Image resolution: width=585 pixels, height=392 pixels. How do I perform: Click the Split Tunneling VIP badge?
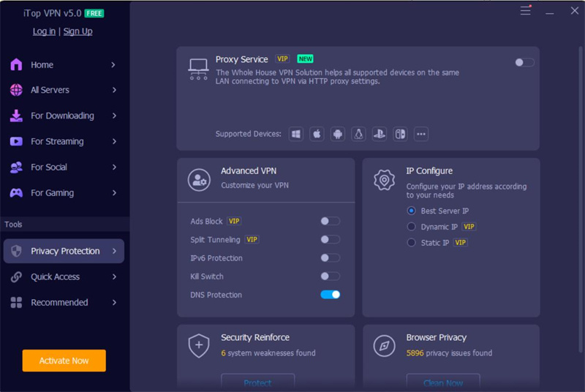pos(252,239)
